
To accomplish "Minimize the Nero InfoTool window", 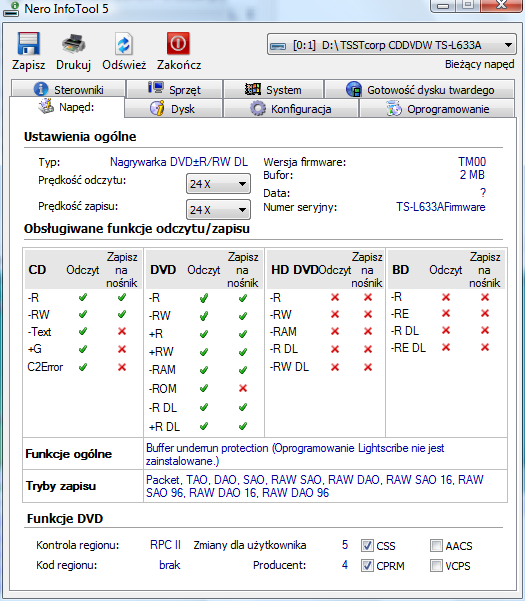I will coord(443,5).
